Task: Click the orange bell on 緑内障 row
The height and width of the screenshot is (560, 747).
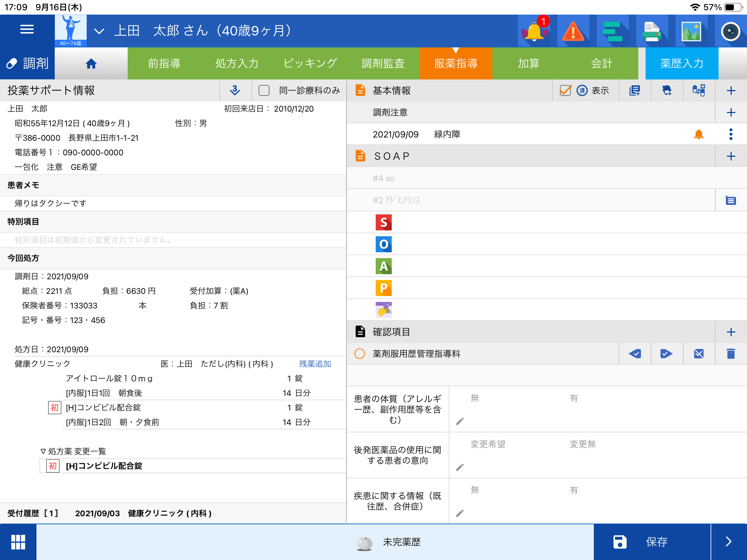Action: click(x=699, y=134)
